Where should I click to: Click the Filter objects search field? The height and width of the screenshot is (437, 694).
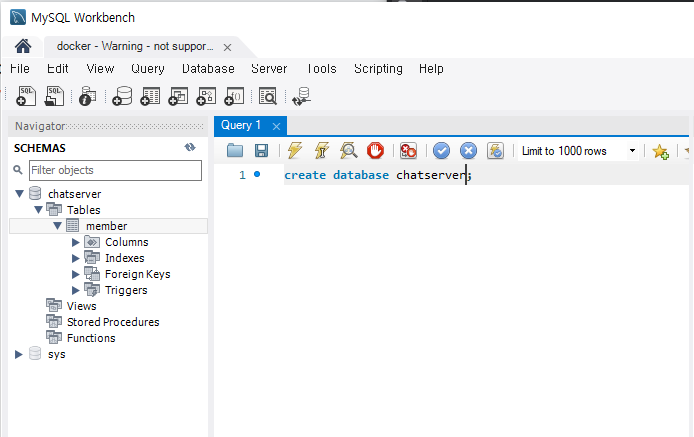[x=115, y=170]
